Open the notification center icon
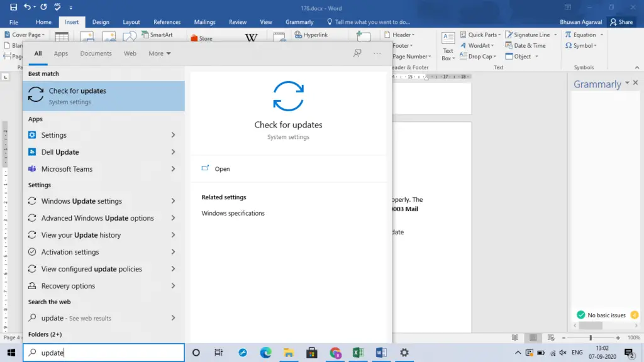 coord(629,353)
